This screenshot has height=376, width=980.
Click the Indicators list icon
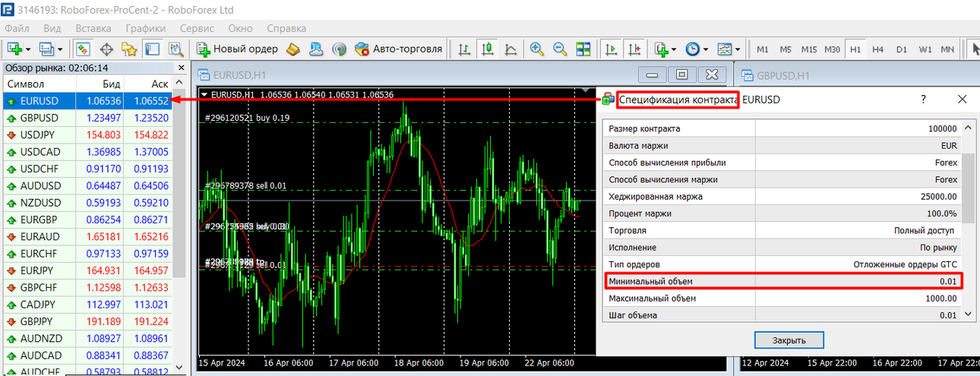[x=661, y=49]
